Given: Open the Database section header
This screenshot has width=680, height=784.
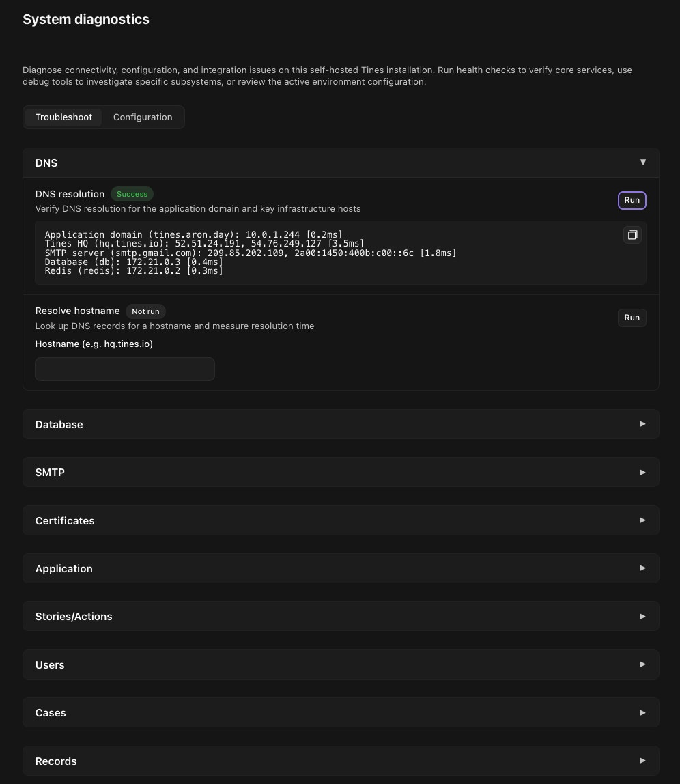Looking at the screenshot, I should click(341, 424).
